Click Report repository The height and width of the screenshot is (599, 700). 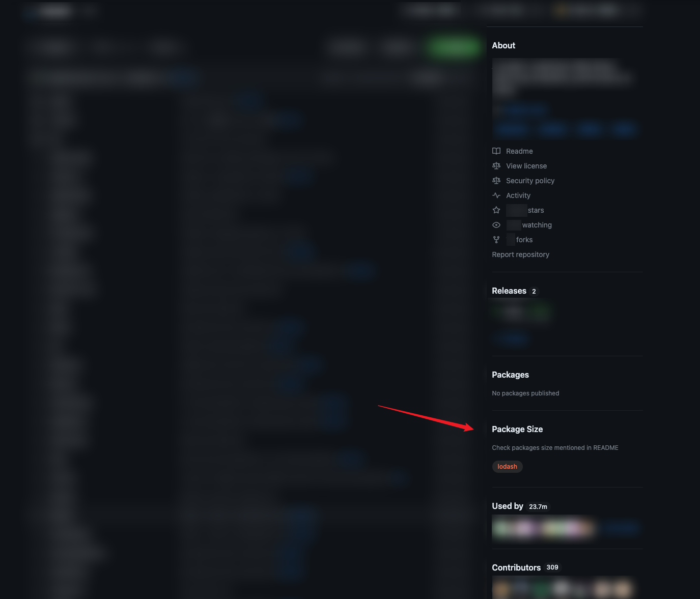(x=520, y=254)
